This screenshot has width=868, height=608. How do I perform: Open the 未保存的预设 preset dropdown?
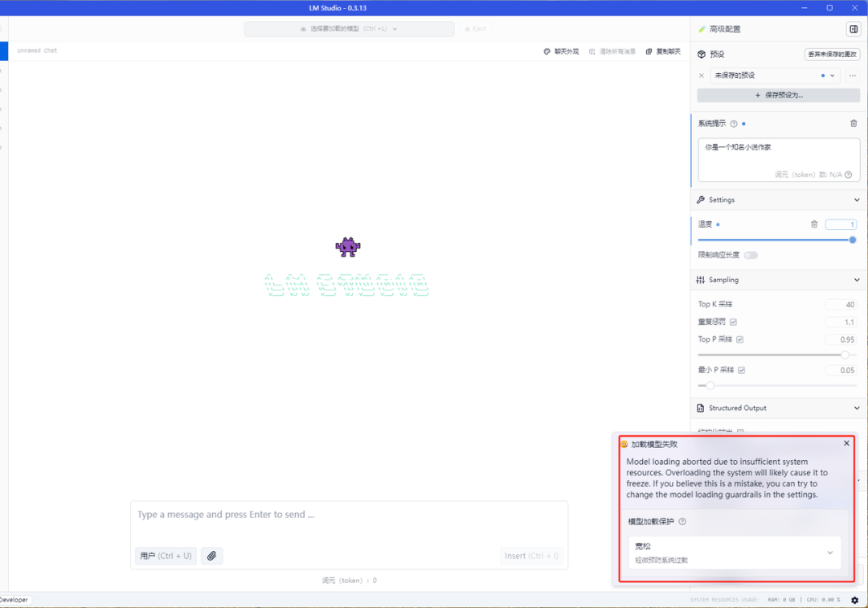pos(776,76)
